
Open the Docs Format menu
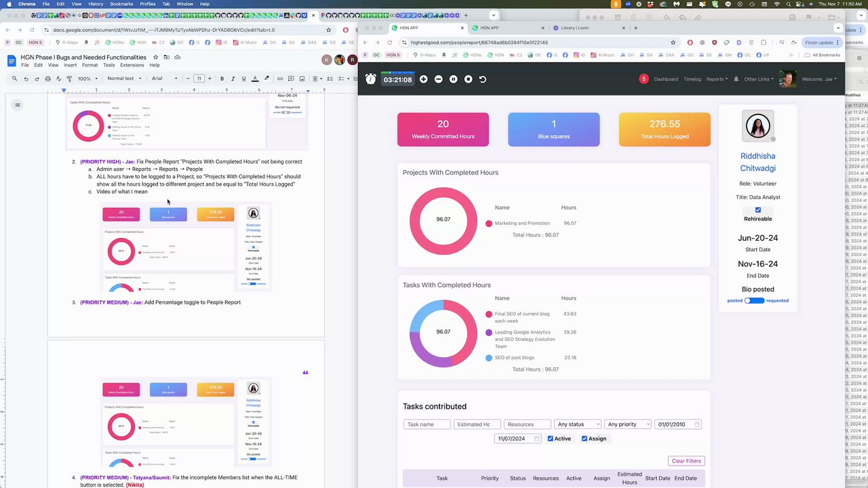90,65
